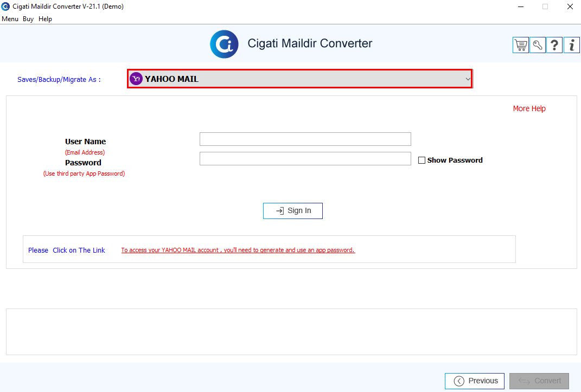Open the Buy menu
This screenshot has width=581, height=392.
click(28, 19)
